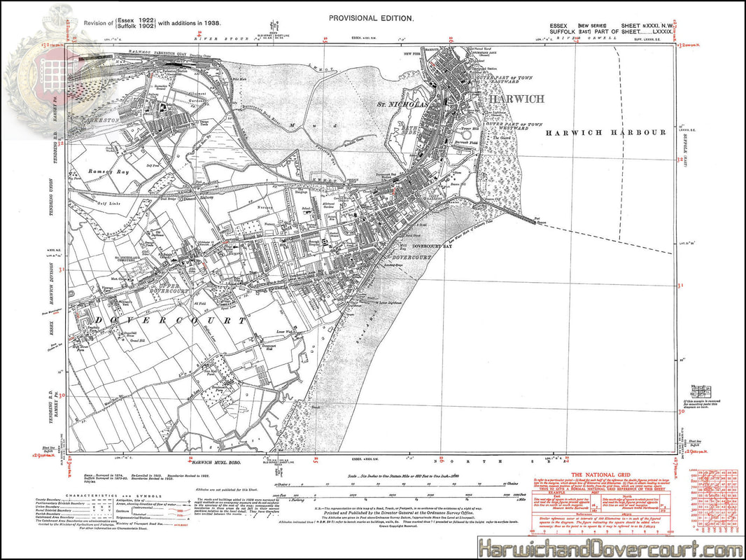
Task: Click the "HARWICH MUNL. BORO." margin text
Action: click(x=216, y=463)
